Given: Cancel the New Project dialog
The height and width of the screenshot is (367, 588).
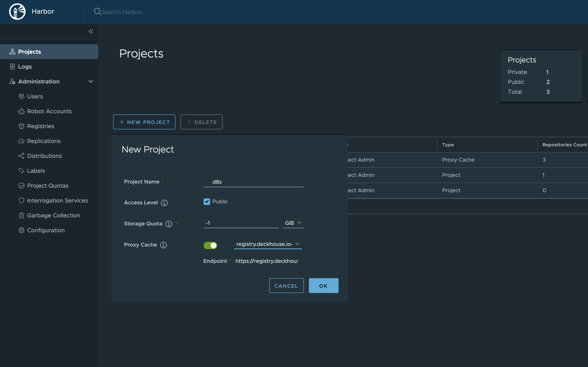Looking at the screenshot, I should coord(286,285).
